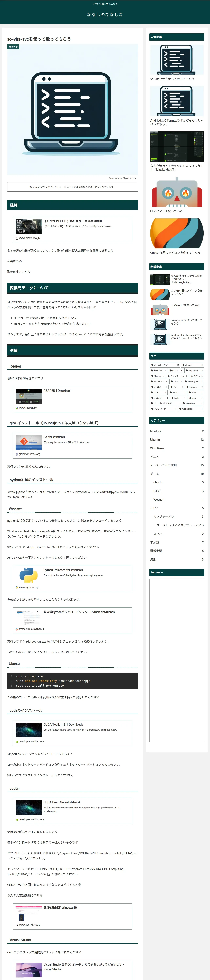Open 非公式Pythonダウンロードリンク card
The height and width of the screenshot is (980, 210).
[x=72, y=620]
